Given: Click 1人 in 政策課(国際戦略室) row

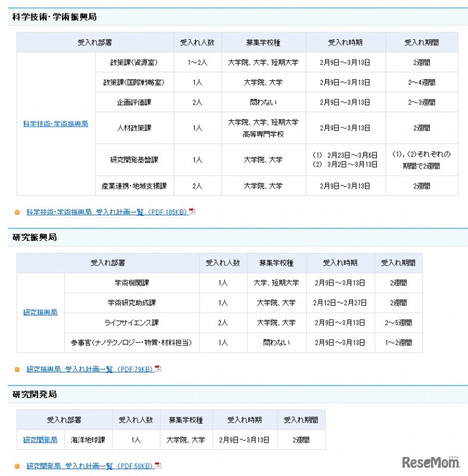Looking at the screenshot, I should [198, 82].
